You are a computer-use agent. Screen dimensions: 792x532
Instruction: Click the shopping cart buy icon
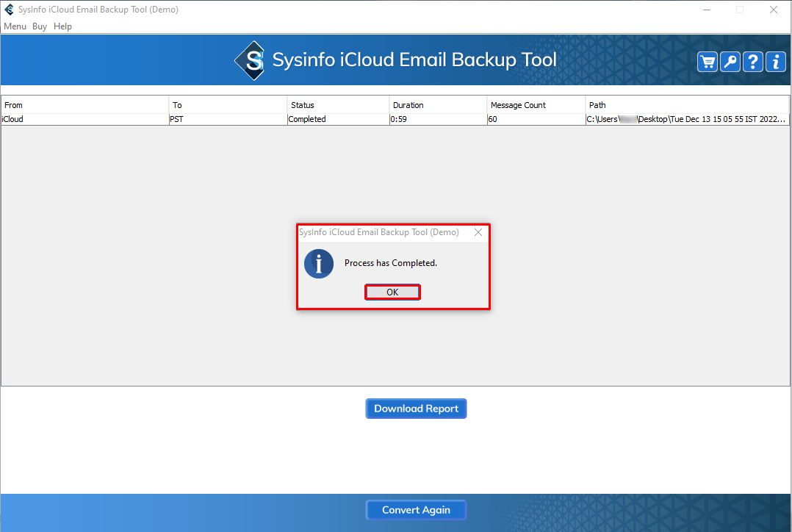pyautogui.click(x=708, y=62)
